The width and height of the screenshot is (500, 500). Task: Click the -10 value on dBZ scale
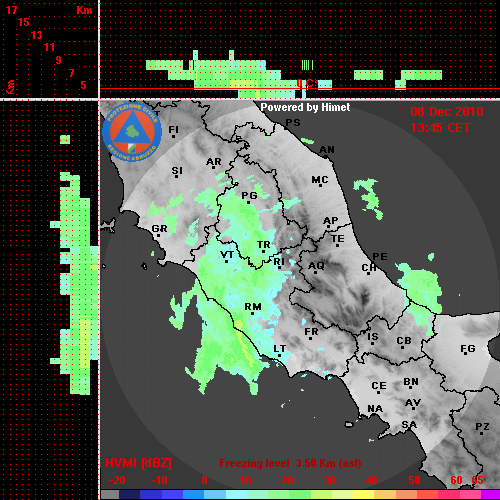point(159,480)
